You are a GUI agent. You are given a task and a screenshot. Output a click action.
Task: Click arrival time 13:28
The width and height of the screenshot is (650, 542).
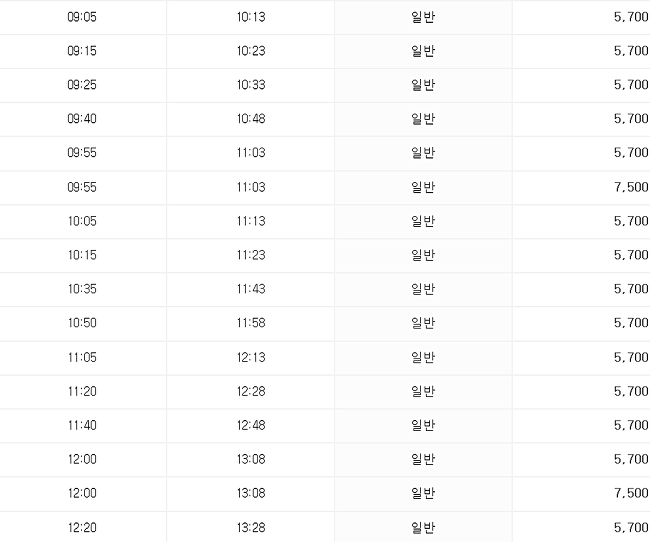251,527
